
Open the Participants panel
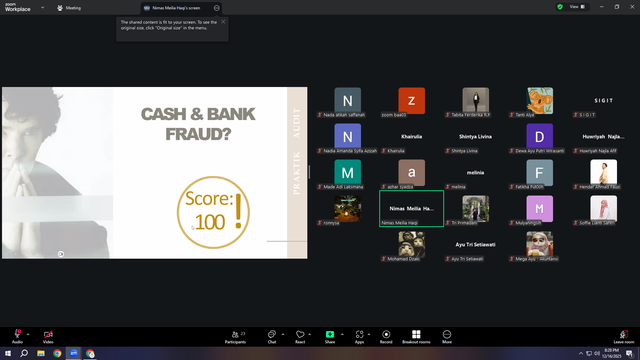point(236,337)
